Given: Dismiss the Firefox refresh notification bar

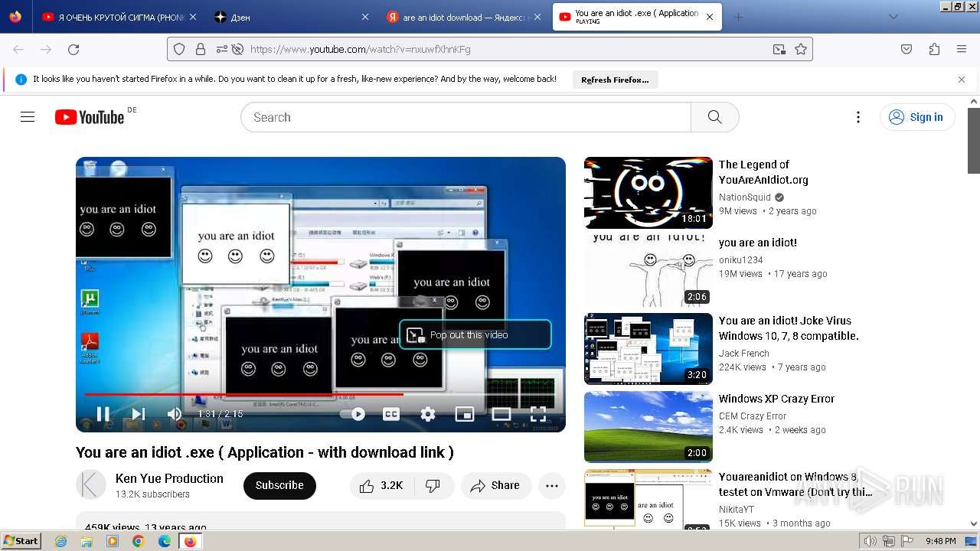Looking at the screenshot, I should pos(962,79).
